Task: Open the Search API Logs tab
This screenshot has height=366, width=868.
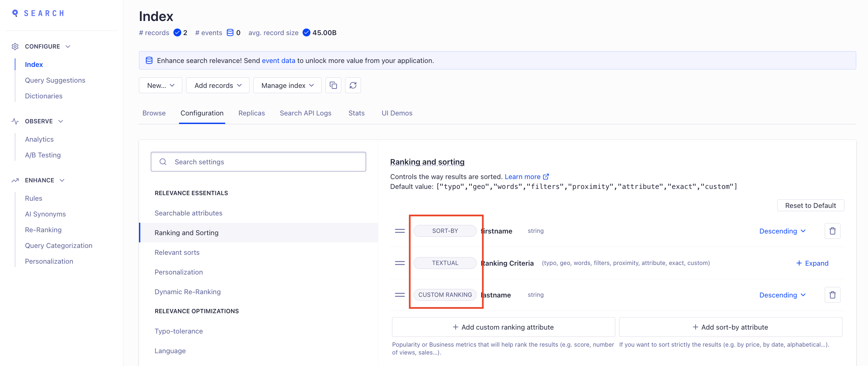Action: coord(305,113)
